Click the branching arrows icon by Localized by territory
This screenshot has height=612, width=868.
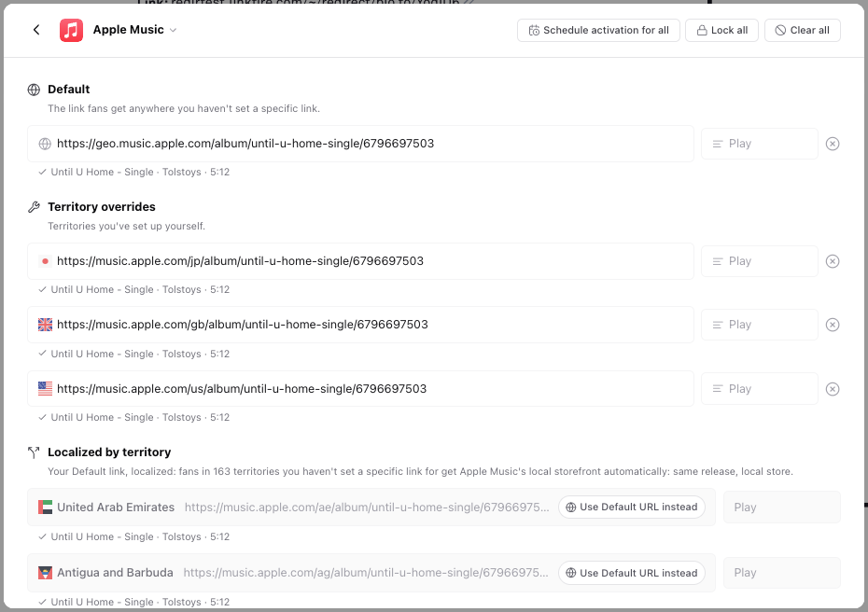[34, 452]
